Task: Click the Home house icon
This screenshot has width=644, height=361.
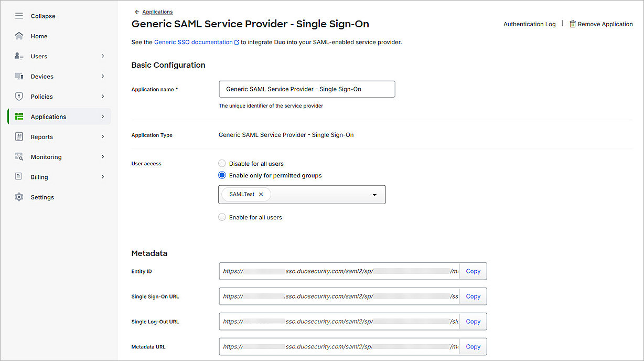Action: [x=19, y=36]
